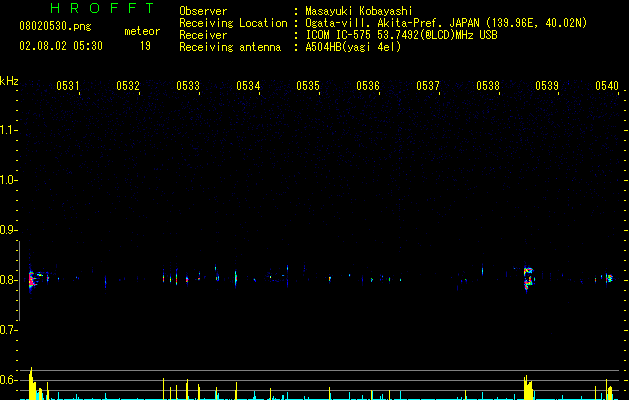The width and height of the screenshot is (629, 400).
Task: Click the 0531 time marker
Action: (x=67, y=86)
